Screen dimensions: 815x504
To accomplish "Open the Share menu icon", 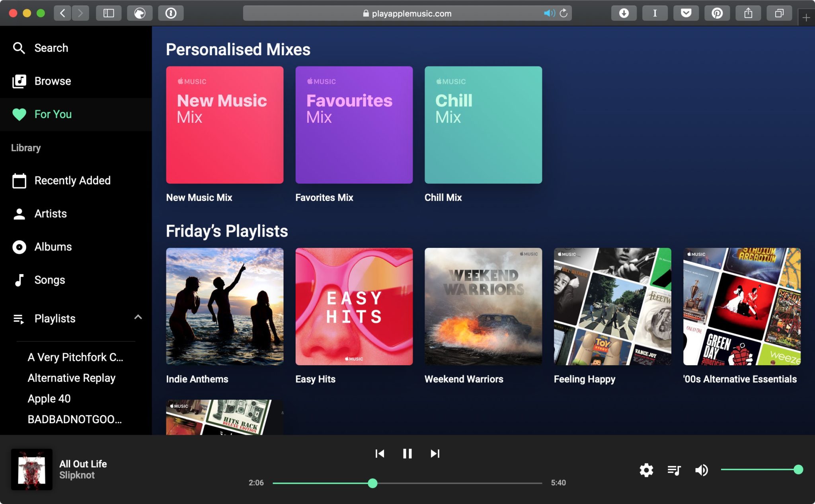I will coord(748,13).
